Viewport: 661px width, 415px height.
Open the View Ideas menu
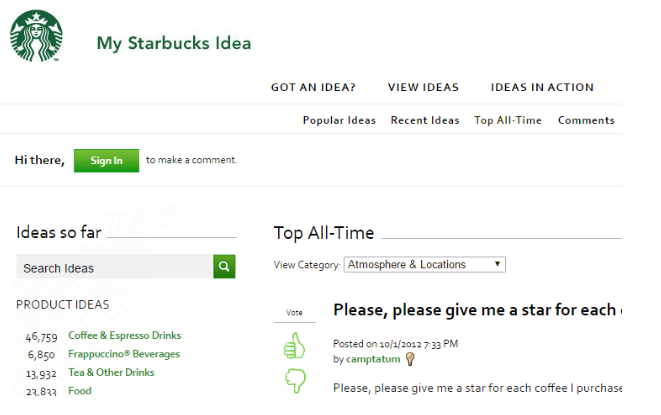pyautogui.click(x=422, y=87)
